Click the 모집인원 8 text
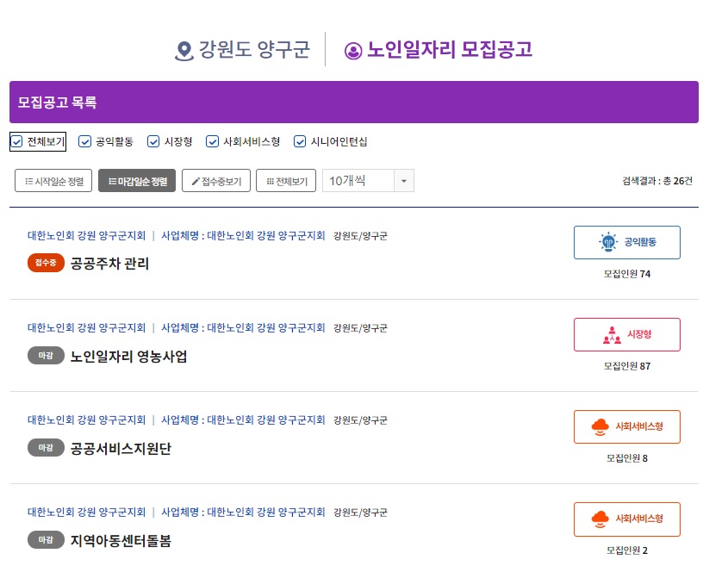Image resolution: width=728 pixels, height=572 pixels. 627,458
